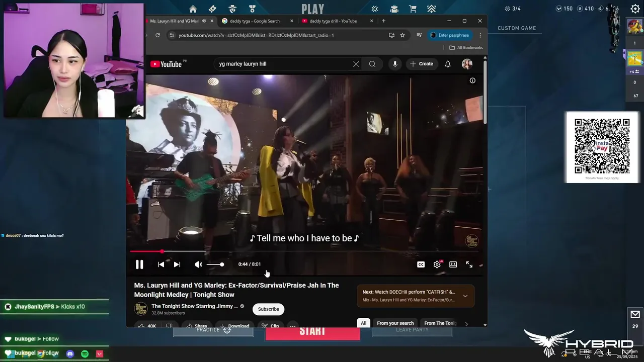Mute the video with speaker icon
The image size is (644, 362).
199,264
